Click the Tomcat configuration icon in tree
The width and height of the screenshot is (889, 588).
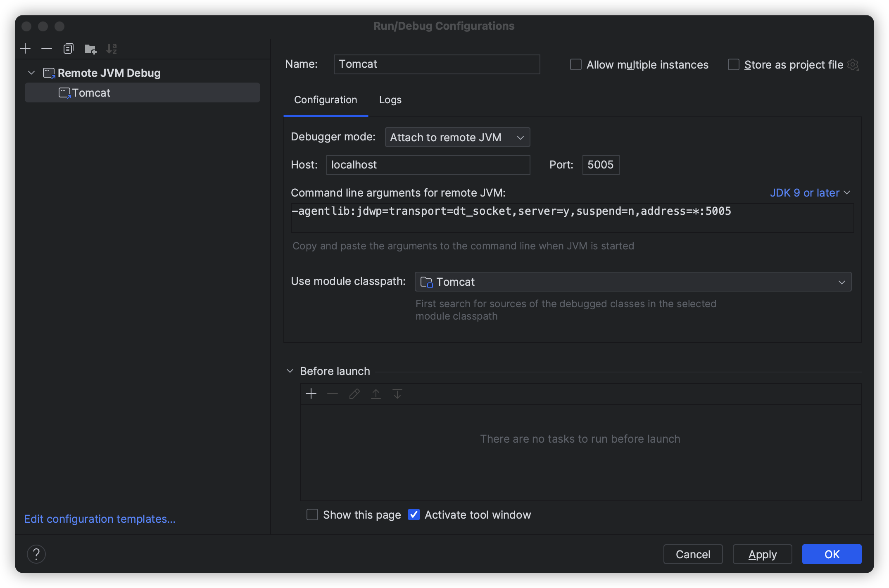tap(64, 93)
